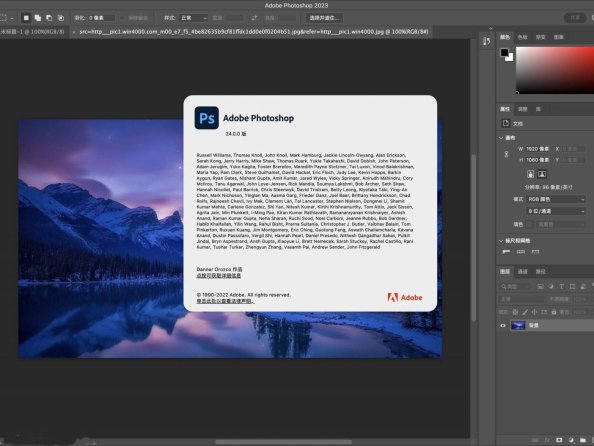Filter layers by pixel layer icon

click(x=541, y=286)
